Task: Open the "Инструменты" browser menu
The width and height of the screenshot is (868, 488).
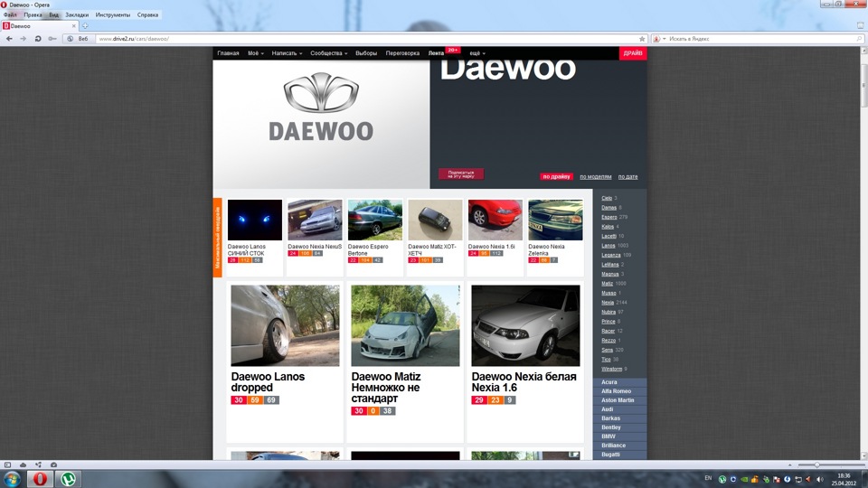Action: tap(113, 15)
